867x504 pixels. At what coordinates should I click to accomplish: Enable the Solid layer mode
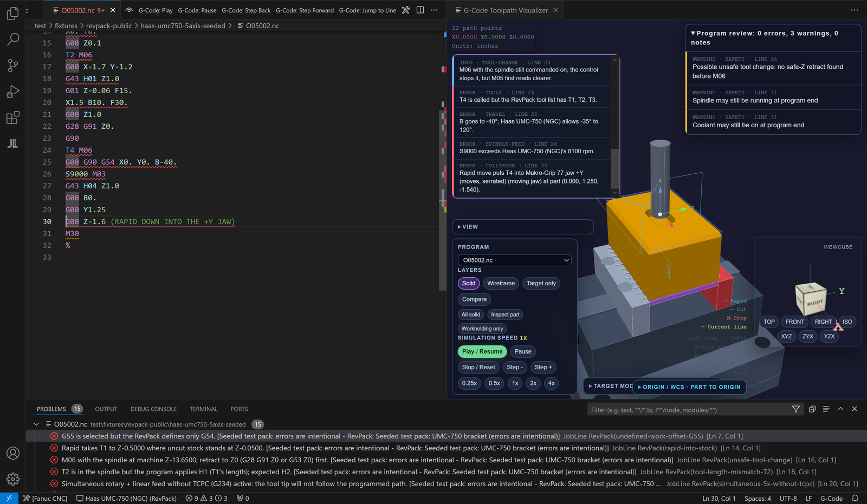(x=469, y=283)
